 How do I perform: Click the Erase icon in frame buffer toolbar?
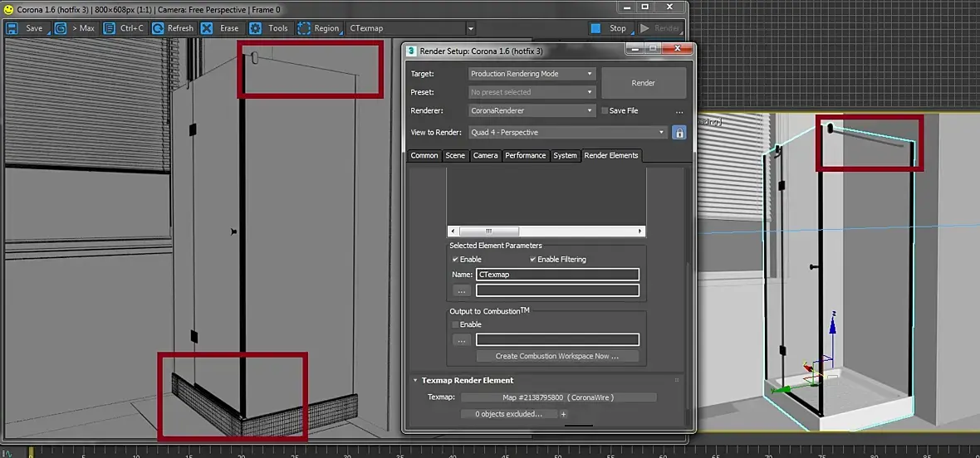tap(206, 28)
